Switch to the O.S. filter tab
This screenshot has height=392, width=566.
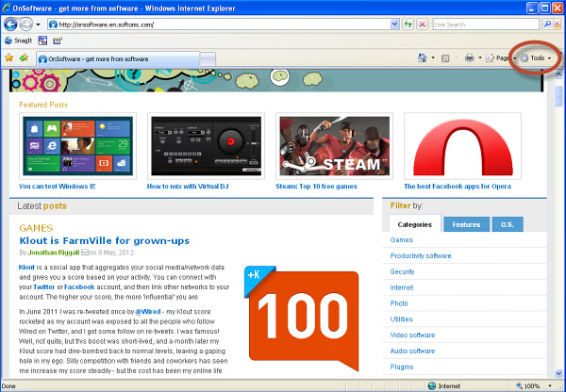[508, 224]
